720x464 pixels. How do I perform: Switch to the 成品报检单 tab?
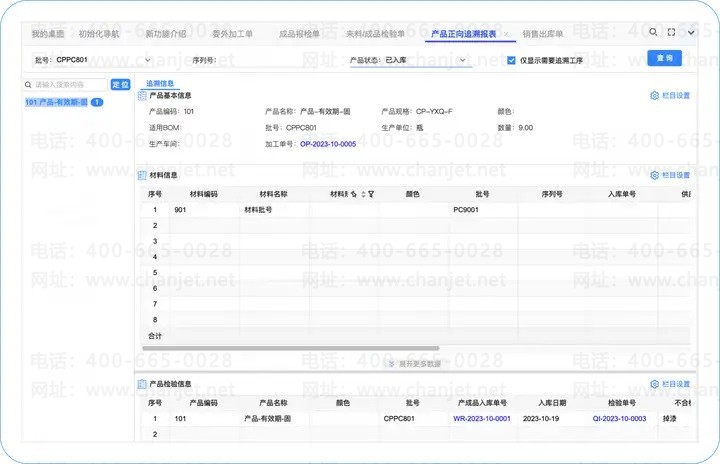pos(299,34)
